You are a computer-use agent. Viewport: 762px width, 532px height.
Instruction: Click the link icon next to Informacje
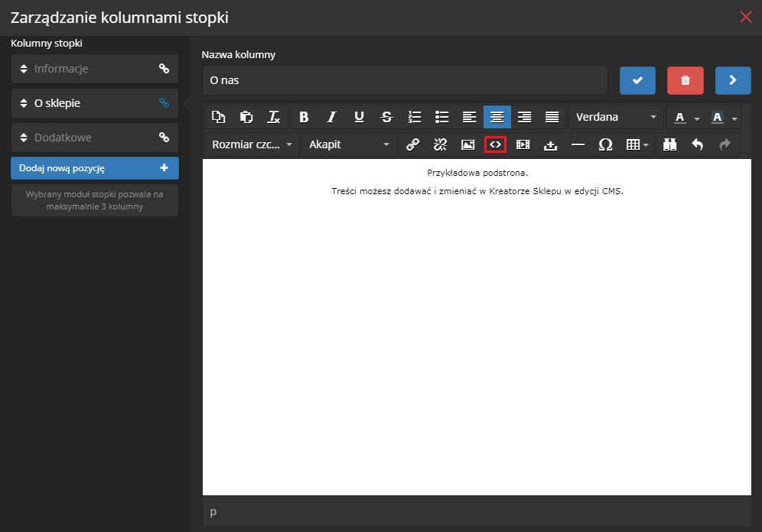164,69
